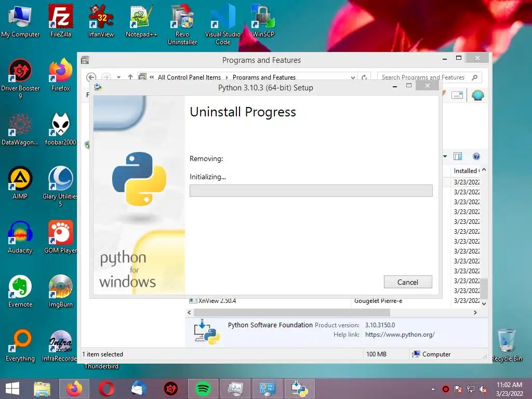Viewport: 532px width, 399px height.
Task: Open Notepad++ desktop shortcut
Action: click(x=141, y=21)
